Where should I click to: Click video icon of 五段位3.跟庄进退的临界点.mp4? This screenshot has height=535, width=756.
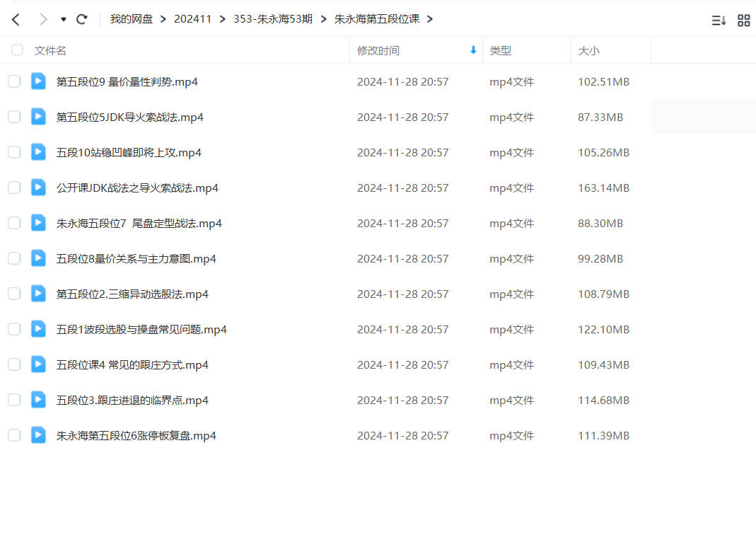[x=39, y=399]
